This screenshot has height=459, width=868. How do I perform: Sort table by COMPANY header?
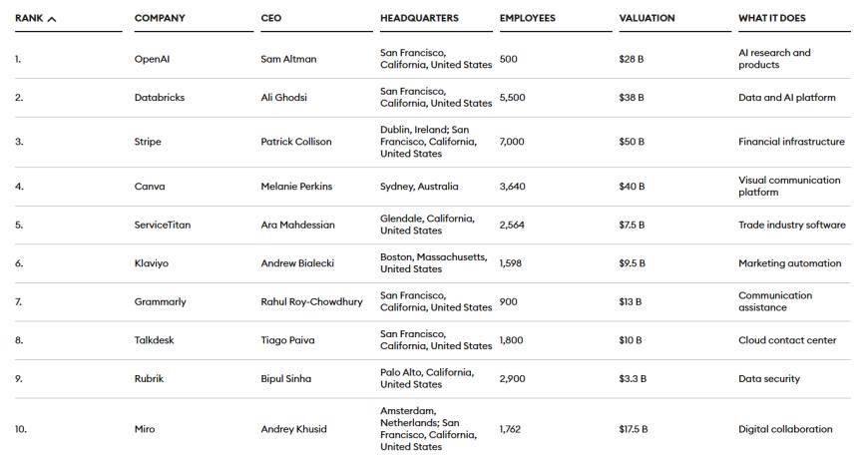click(160, 18)
